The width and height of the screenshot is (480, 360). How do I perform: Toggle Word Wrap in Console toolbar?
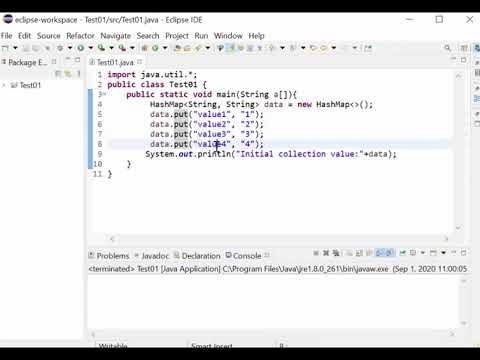(369, 253)
